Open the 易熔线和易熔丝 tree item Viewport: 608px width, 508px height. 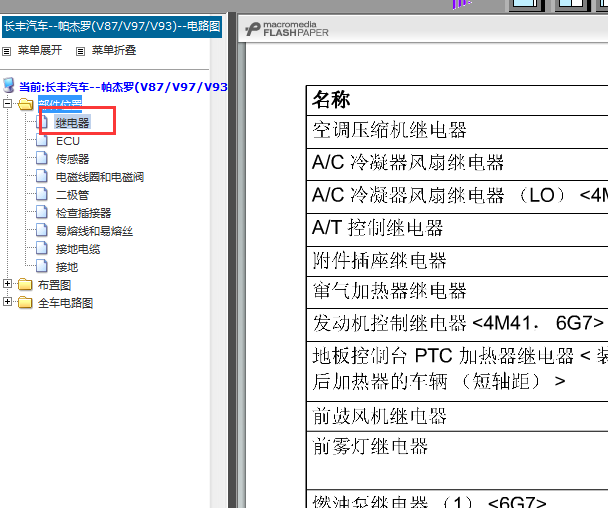(x=94, y=231)
